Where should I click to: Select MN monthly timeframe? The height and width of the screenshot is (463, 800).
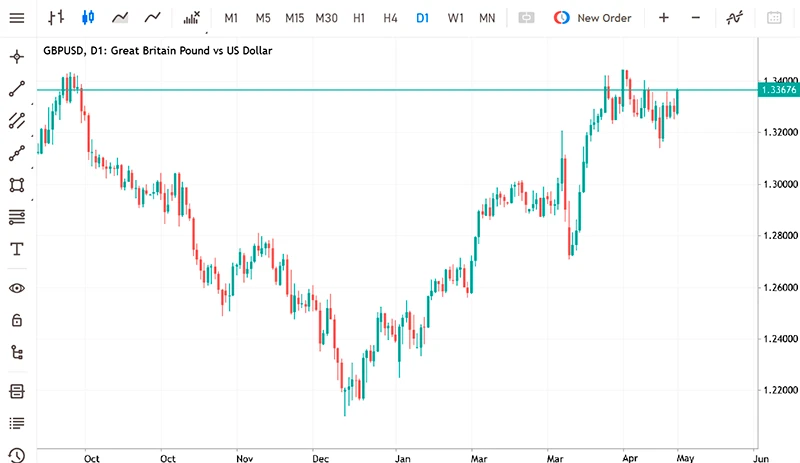click(x=487, y=18)
